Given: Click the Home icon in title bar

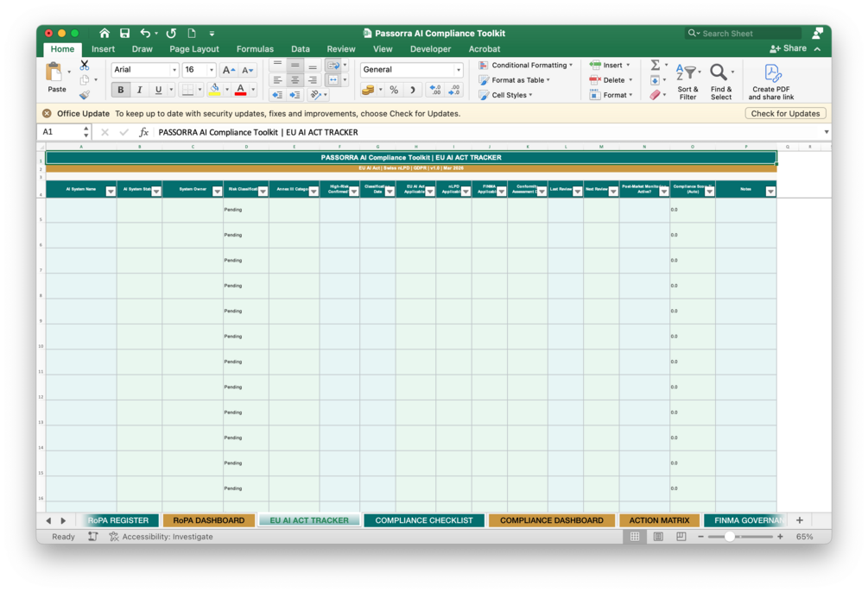Looking at the screenshot, I should [x=104, y=33].
